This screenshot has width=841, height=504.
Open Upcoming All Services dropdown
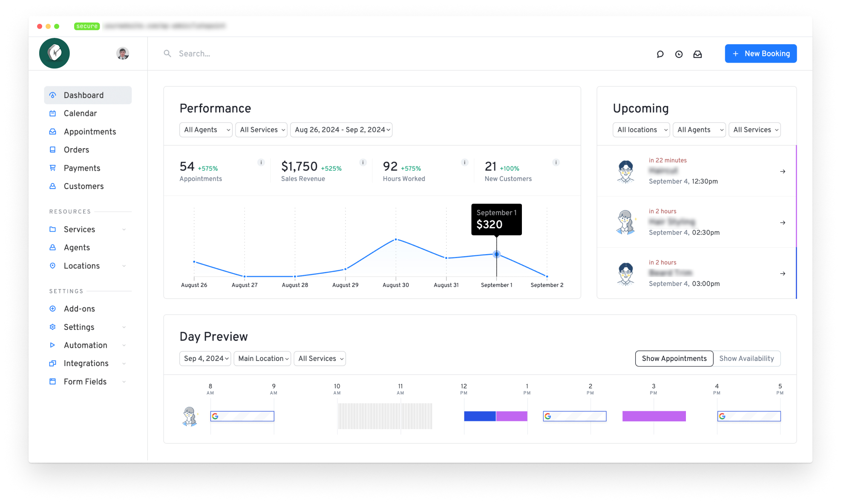(755, 130)
